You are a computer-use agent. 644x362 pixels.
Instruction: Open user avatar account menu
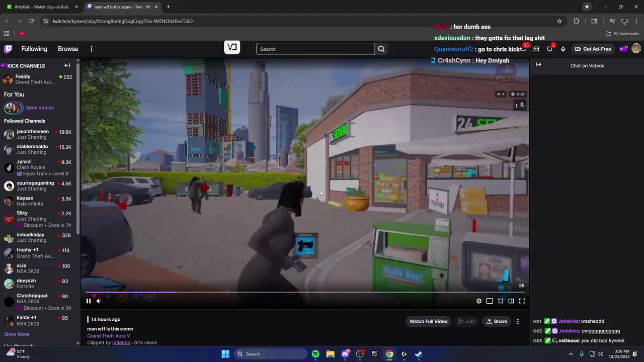point(636,49)
